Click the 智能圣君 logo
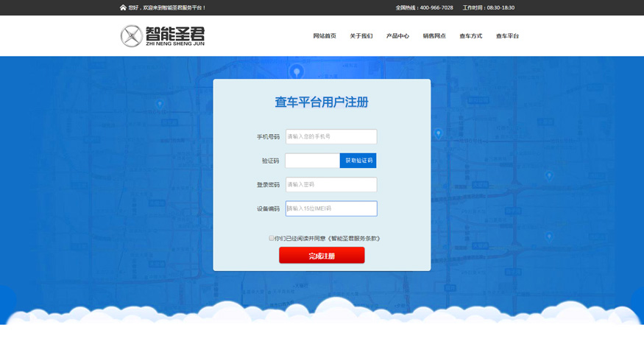Image resolution: width=644 pixels, height=361 pixels. point(163,36)
